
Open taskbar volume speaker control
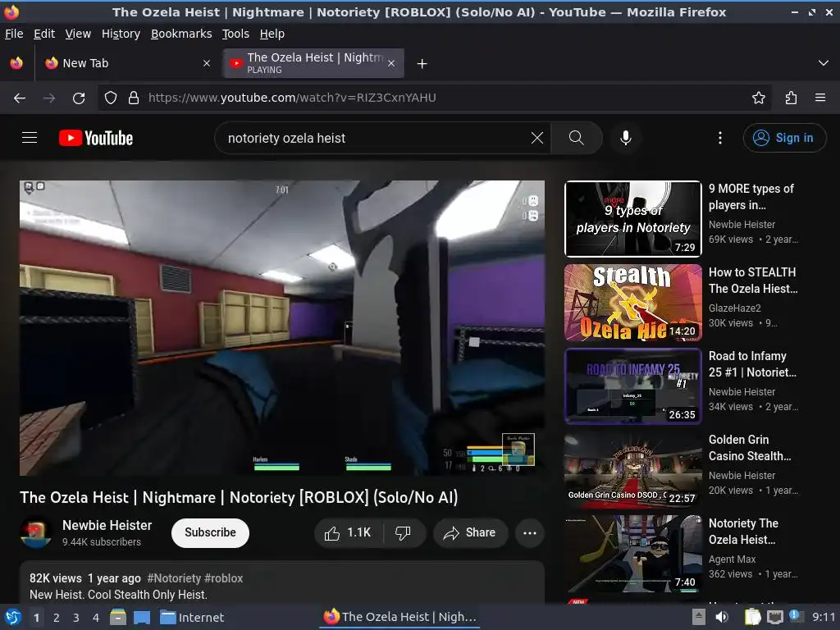(722, 617)
